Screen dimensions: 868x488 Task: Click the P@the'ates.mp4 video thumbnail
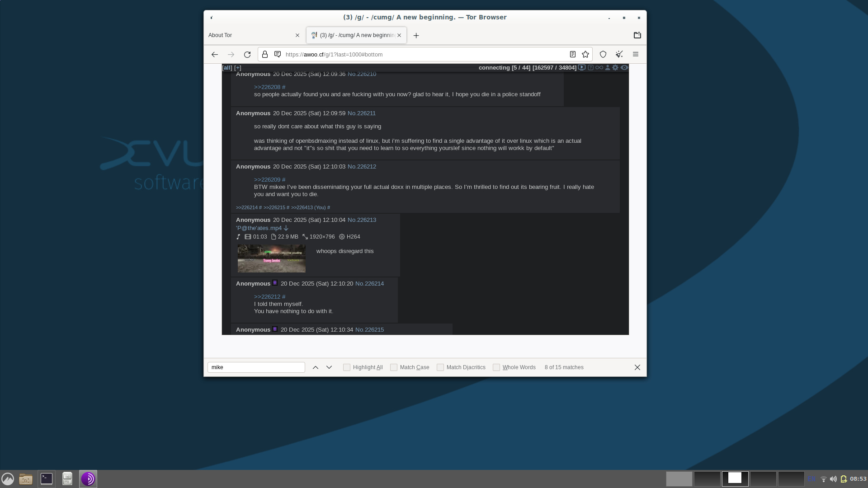[x=271, y=258]
